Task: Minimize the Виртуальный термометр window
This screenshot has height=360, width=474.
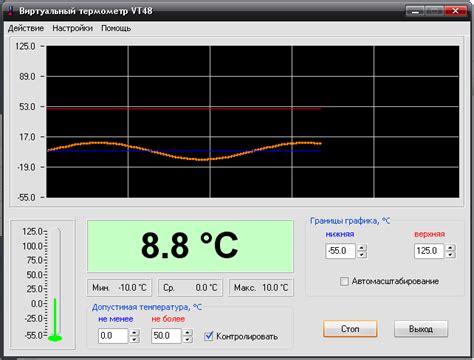Action: [x=415, y=11]
